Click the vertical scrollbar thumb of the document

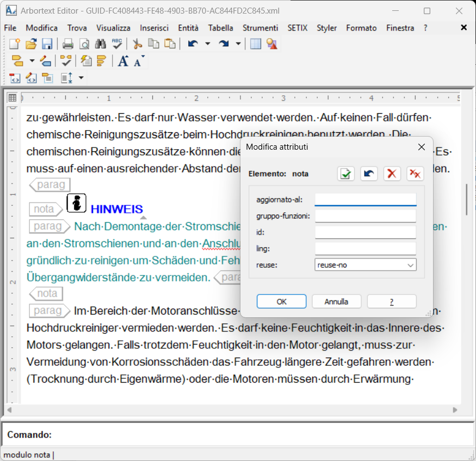coord(467,200)
